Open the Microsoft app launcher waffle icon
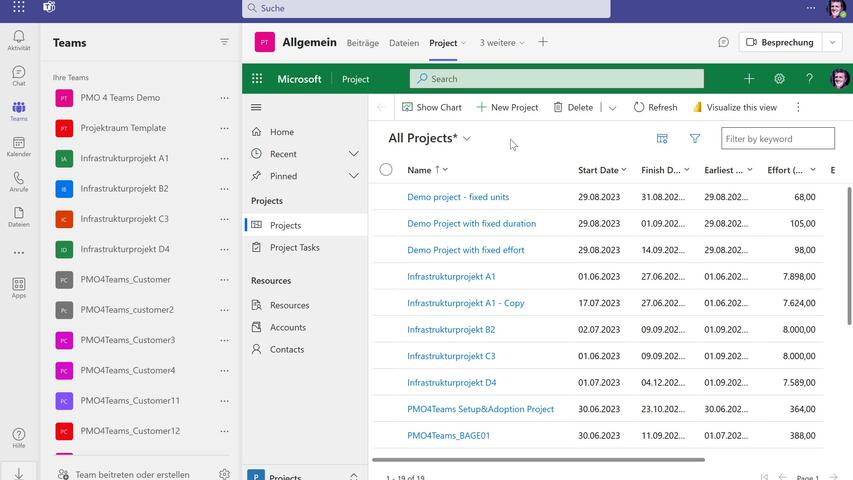853x480 pixels. tap(257, 79)
